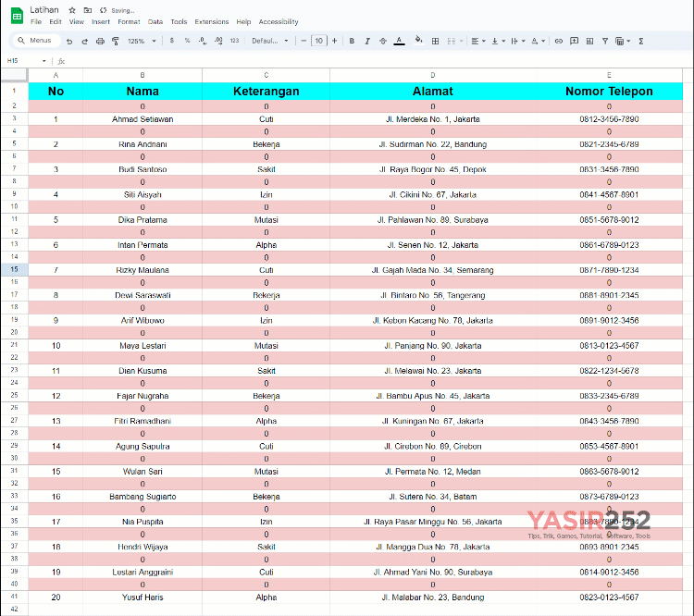Toggle the Create a filter icon

604,41
